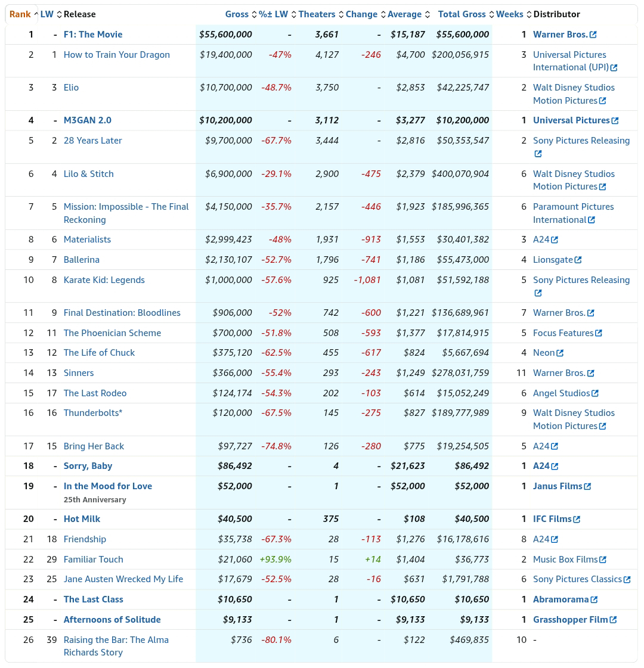644x668 pixels.
Task: Open external link icon next to Music Box Films
Action: coord(603,560)
